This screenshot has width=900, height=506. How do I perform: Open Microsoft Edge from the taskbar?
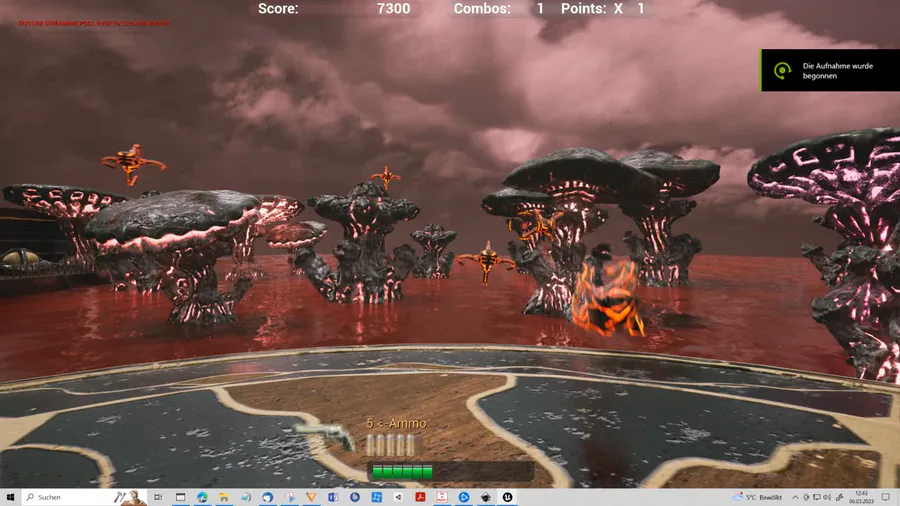click(202, 497)
